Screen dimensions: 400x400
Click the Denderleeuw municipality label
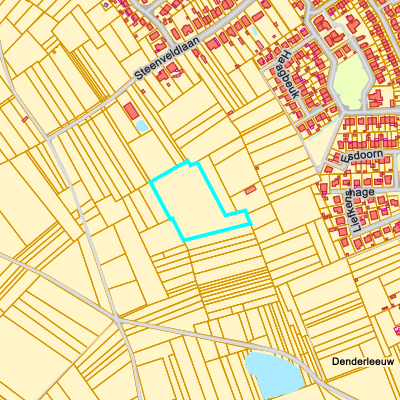[363, 361]
